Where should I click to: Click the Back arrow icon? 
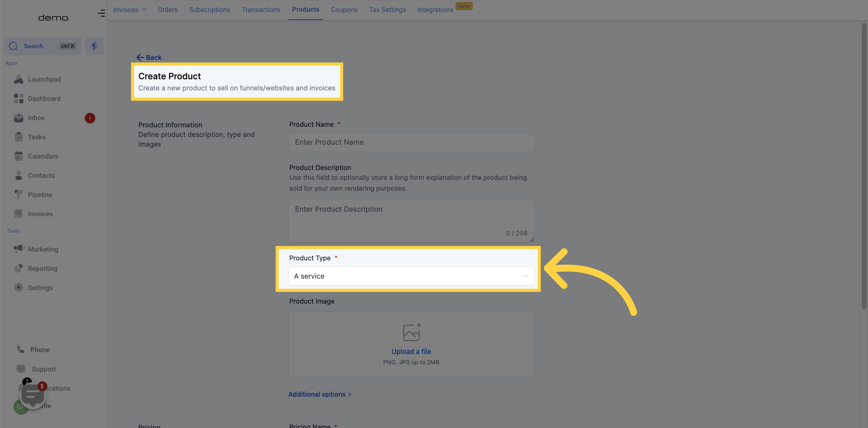tap(140, 58)
